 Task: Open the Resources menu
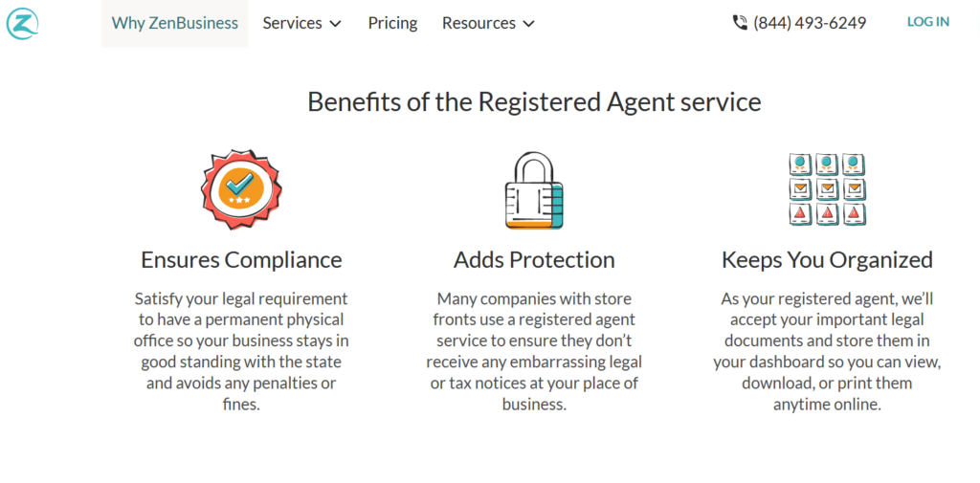coord(489,23)
